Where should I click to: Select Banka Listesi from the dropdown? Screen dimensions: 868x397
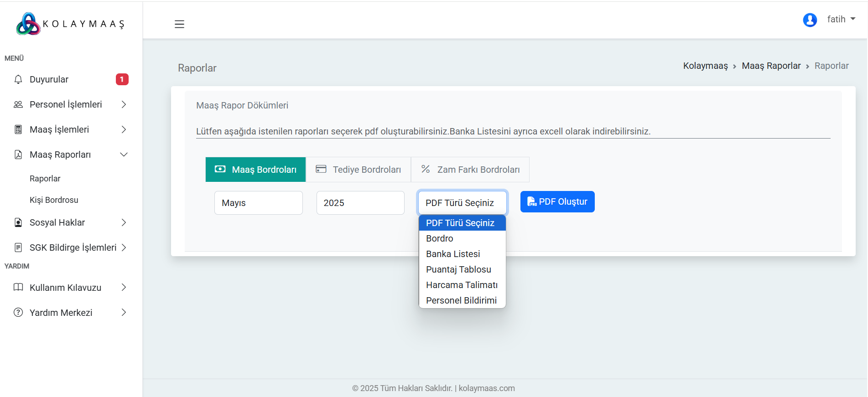453,254
